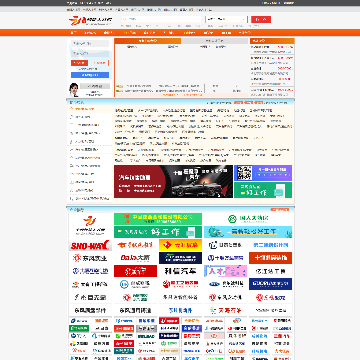Open the 国人大药房 logo banner

coord(248,219)
